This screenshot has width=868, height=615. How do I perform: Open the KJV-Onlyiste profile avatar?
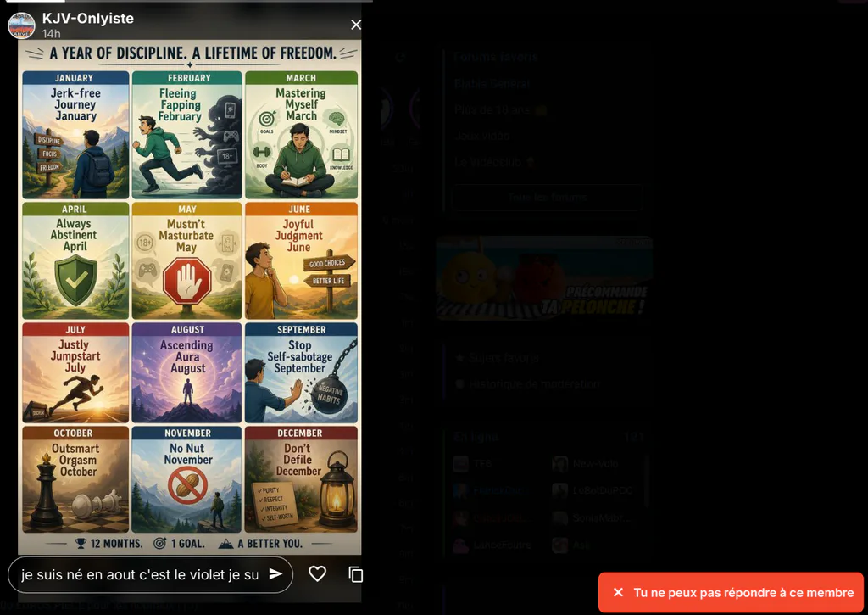coord(21,25)
